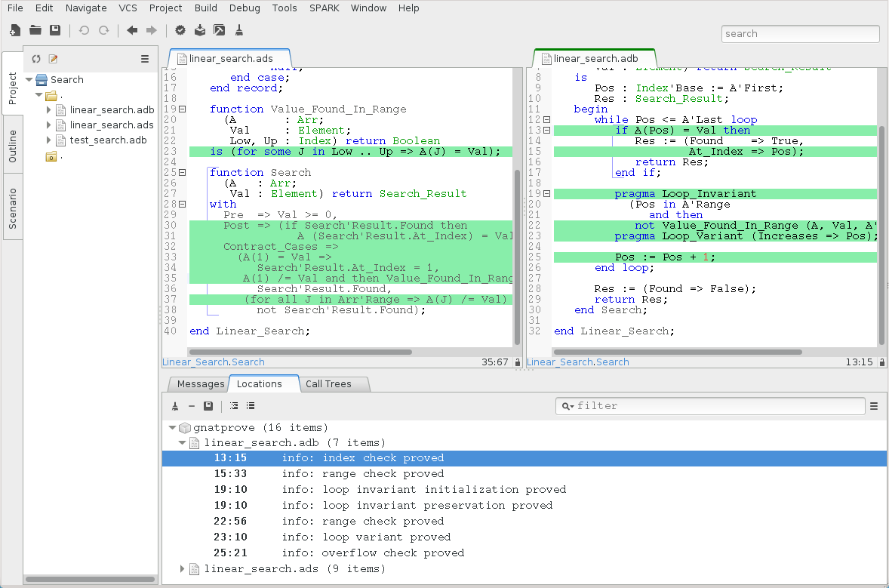This screenshot has height=588, width=889.
Task: Select 15:33 range check proved message
Action: pos(524,474)
